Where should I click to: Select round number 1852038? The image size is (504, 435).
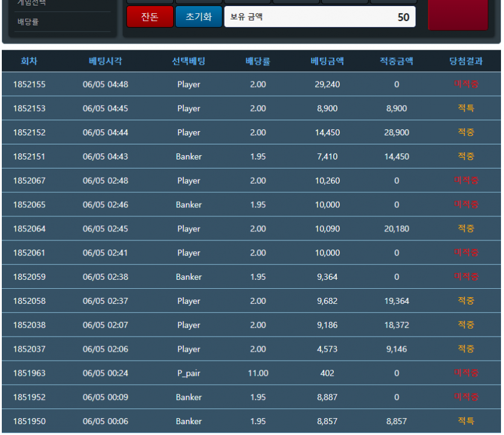[29, 325]
